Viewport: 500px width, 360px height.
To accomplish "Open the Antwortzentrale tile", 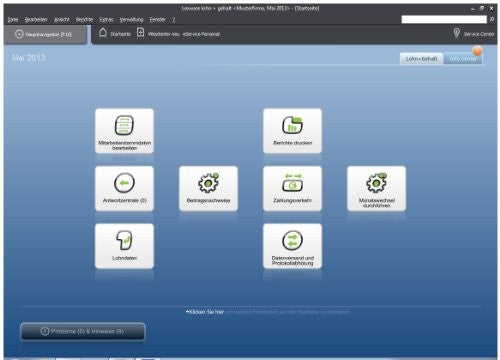I will [x=124, y=189].
